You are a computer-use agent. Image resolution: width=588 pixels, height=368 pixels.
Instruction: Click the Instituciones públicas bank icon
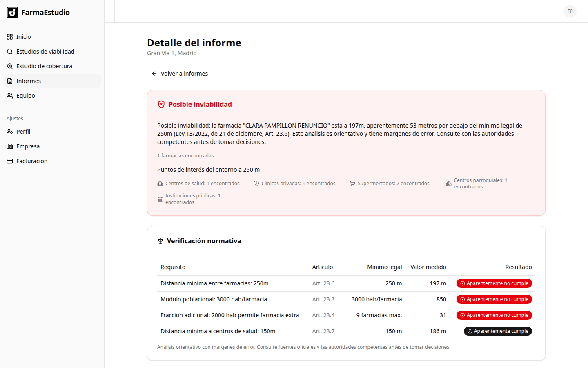[160, 199]
